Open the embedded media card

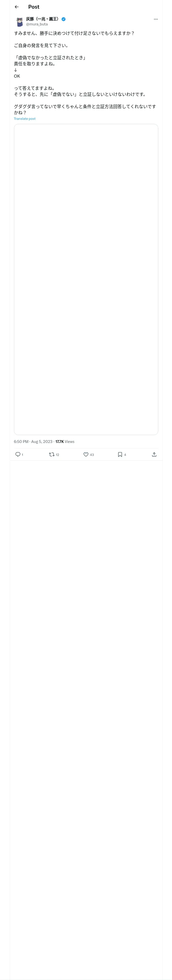86,279
